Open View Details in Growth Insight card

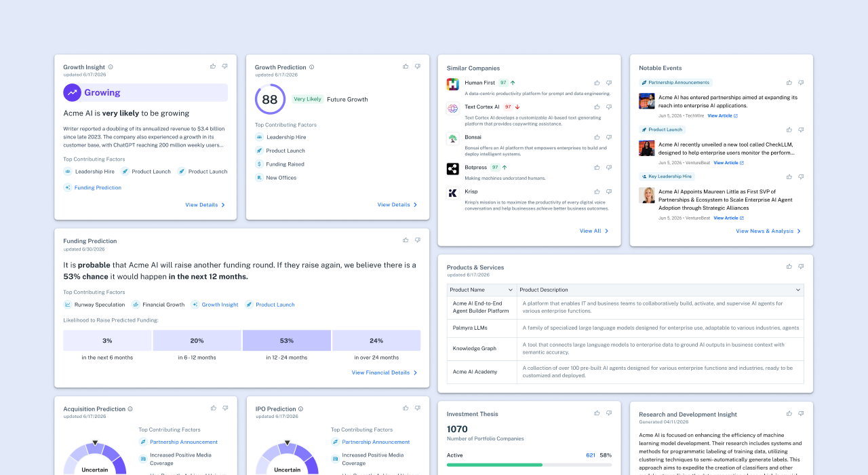click(x=205, y=205)
